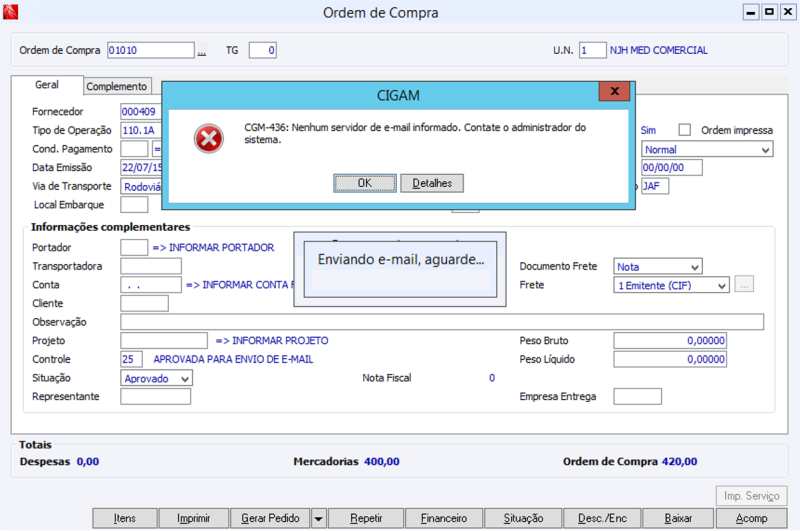Click the NJH MED COMERCIAL text
This screenshot has height=531, width=800.
(659, 50)
